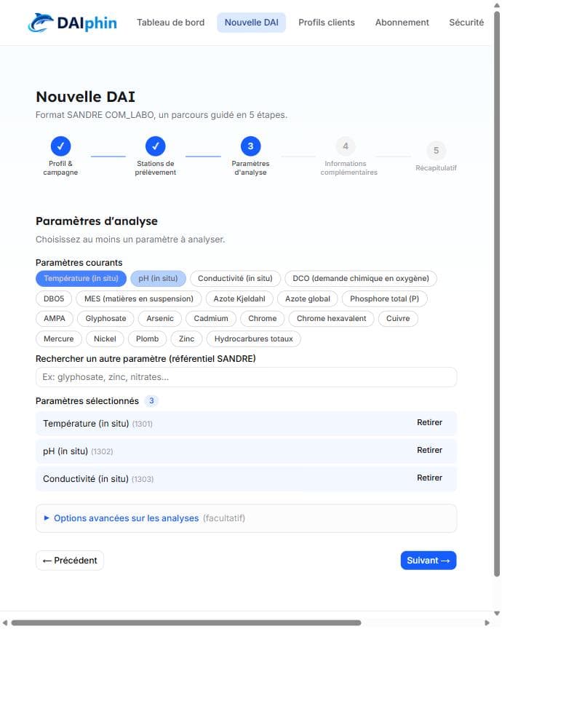Image resolution: width=582 pixels, height=728 pixels.
Task: Expand Options avancées sur les analyses
Action: pyautogui.click(x=126, y=518)
